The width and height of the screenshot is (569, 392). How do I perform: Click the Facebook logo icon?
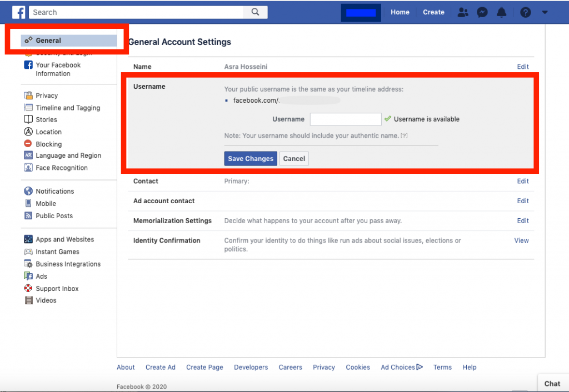click(18, 12)
